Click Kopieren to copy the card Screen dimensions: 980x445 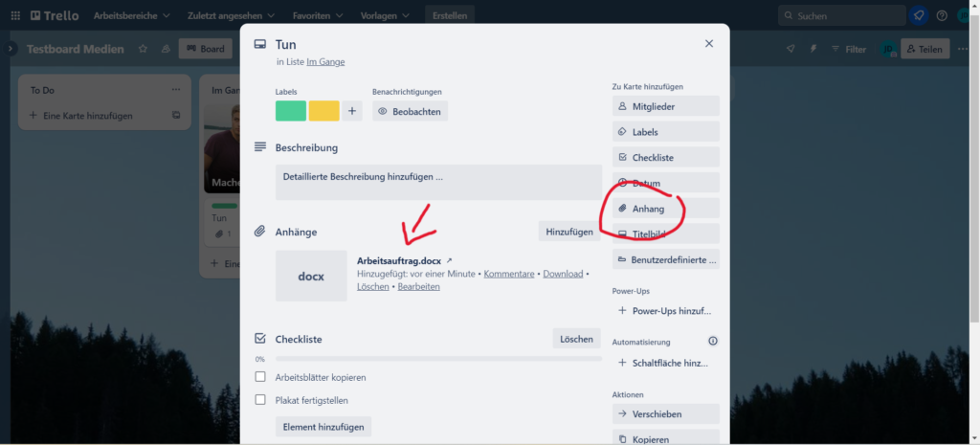[x=666, y=439]
